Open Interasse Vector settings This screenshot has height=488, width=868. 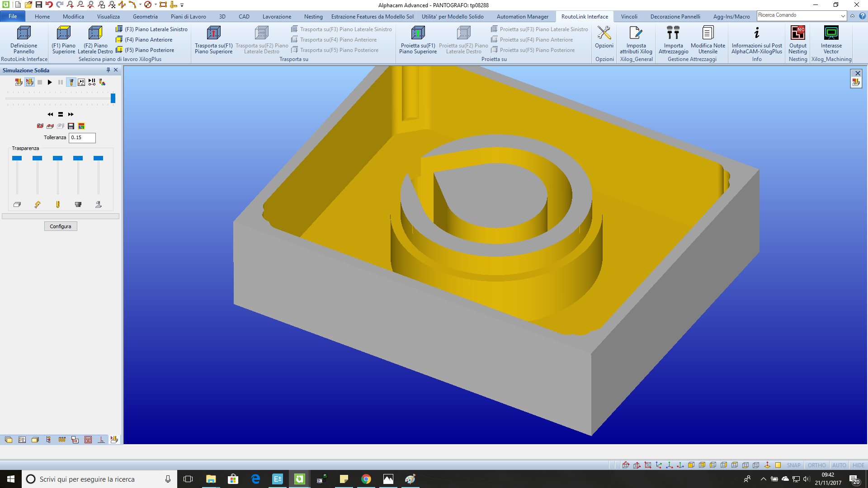831,41
